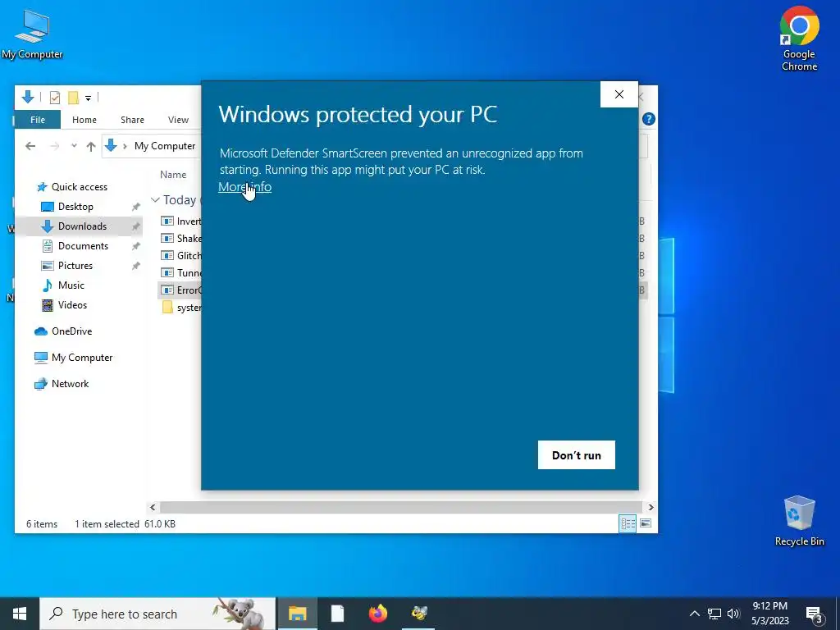840x630 pixels.
Task: Select Documents in navigation pane
Action: pos(83,246)
